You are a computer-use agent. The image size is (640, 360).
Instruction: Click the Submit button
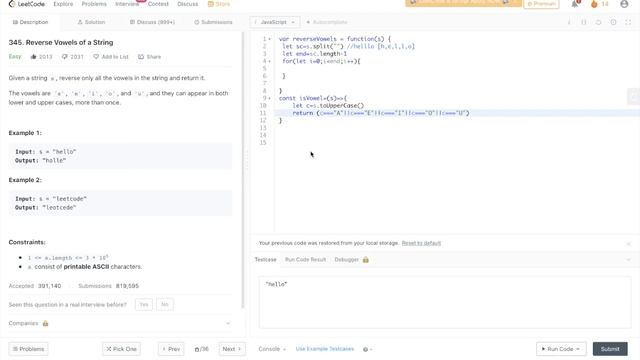pyautogui.click(x=610, y=349)
